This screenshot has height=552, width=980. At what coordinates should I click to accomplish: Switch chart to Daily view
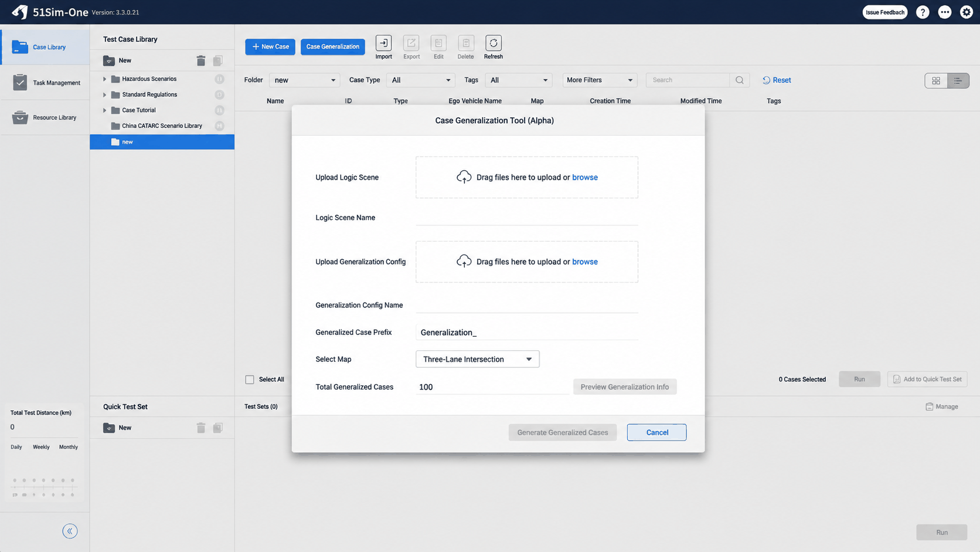click(x=16, y=447)
